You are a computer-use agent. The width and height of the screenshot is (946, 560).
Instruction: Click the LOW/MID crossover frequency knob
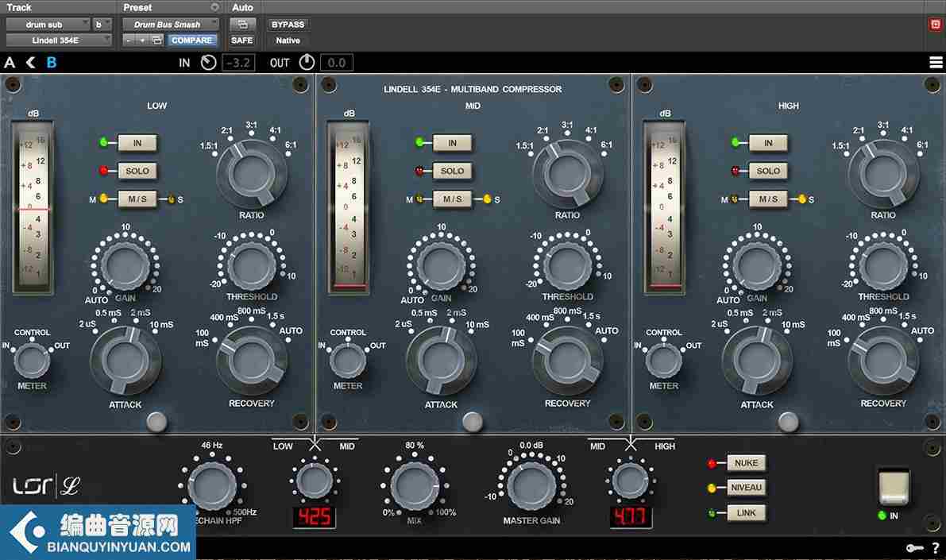(315, 481)
